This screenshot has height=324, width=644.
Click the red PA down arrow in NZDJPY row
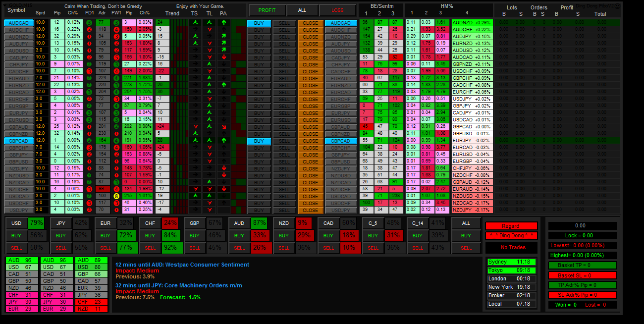224,168
